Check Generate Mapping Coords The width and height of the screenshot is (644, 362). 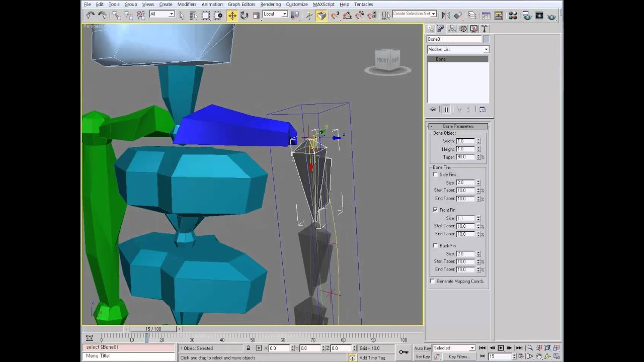pyautogui.click(x=432, y=281)
